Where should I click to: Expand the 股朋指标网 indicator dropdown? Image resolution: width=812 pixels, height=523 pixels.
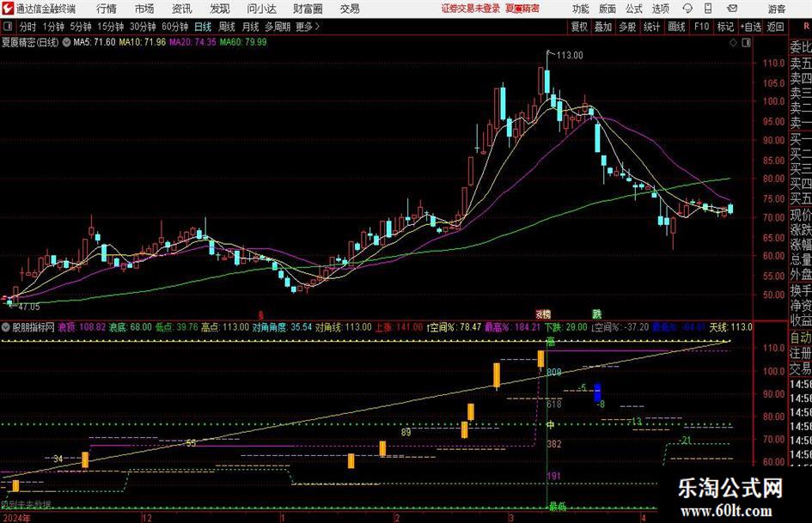[6, 327]
